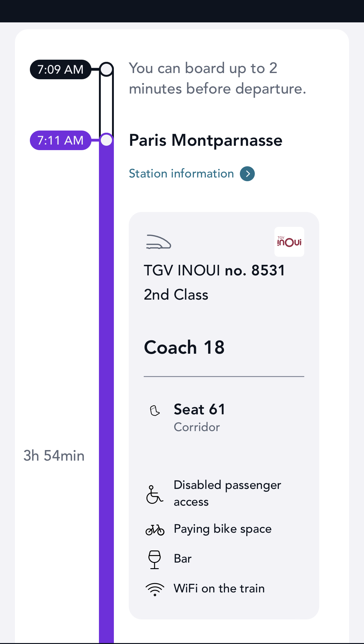
Task: Tap the bar wine glass icon
Action: 154,559
